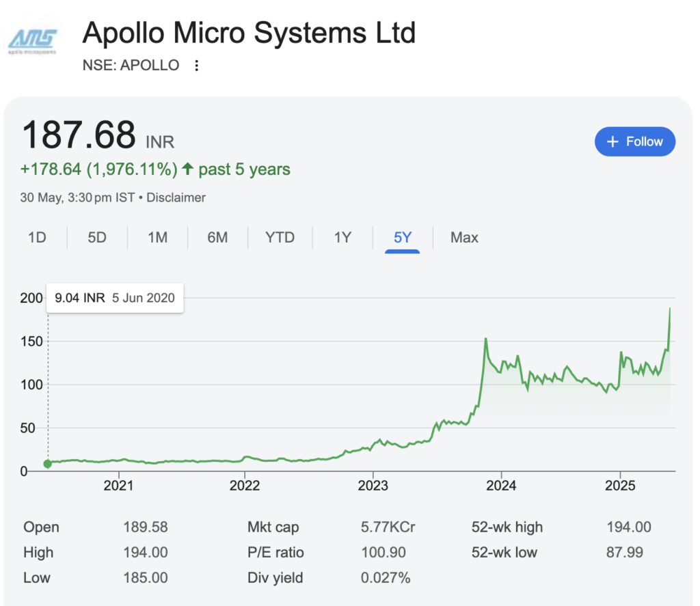The width and height of the screenshot is (700, 606).
Task: Show the YTD chart range
Action: (x=280, y=237)
